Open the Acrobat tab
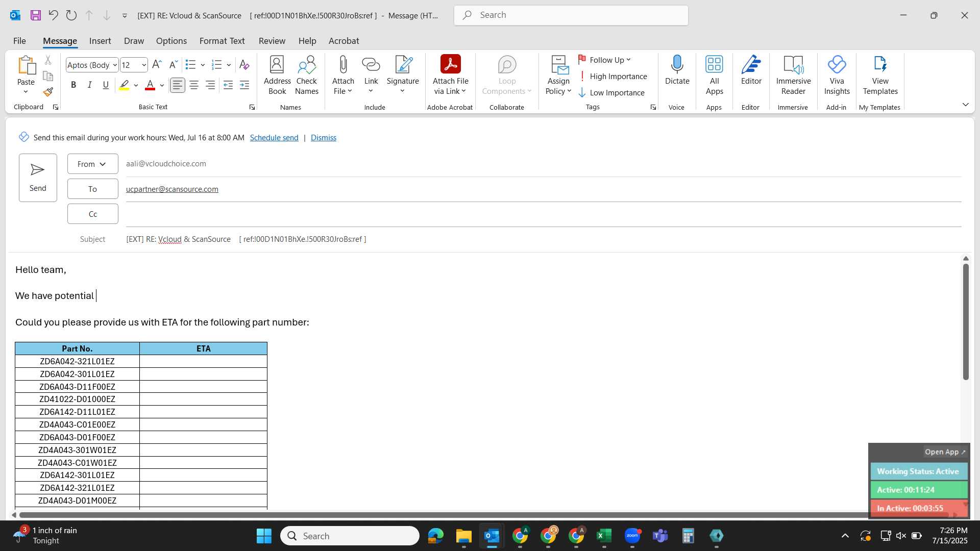980x551 pixels. (344, 41)
